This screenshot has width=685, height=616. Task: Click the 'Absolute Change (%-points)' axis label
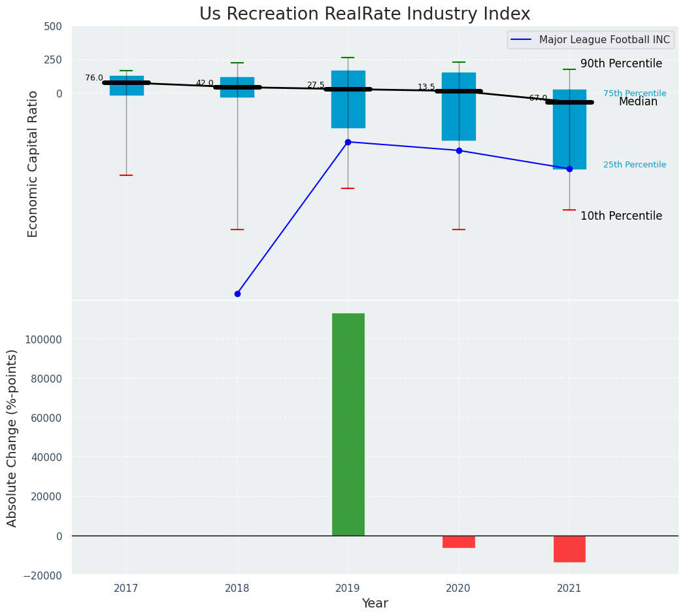(12, 437)
